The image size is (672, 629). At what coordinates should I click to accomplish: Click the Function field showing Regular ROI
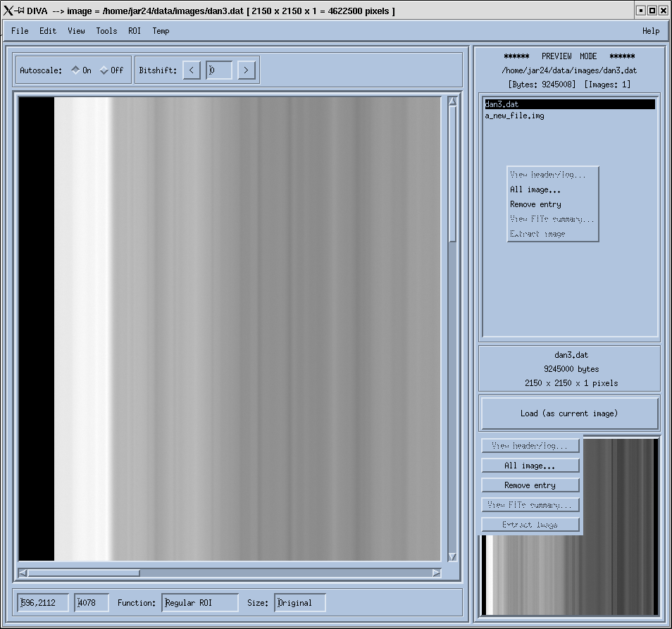click(x=200, y=603)
